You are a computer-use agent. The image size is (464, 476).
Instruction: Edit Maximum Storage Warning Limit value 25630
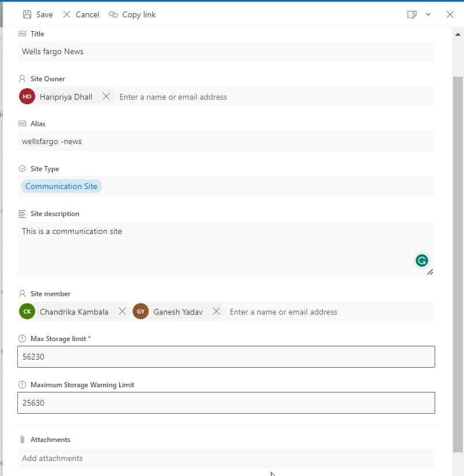pyautogui.click(x=226, y=403)
